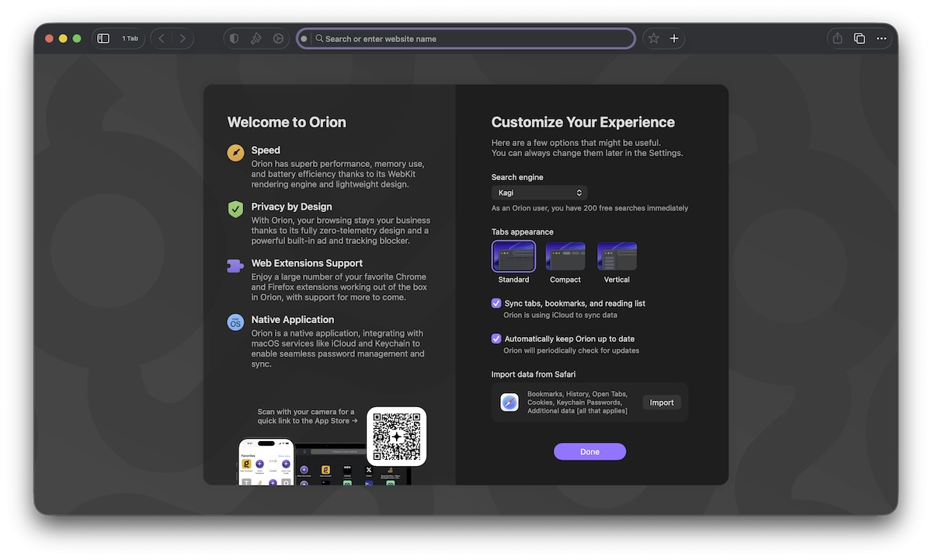Show the tab overview icon

859,39
